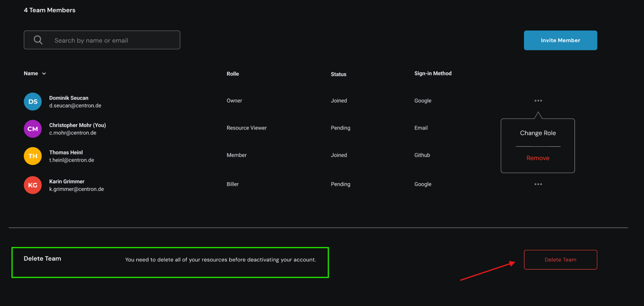Screen dimensions: 644x306
Task: Toggle the Name column sort chevron
Action: pyautogui.click(x=44, y=74)
